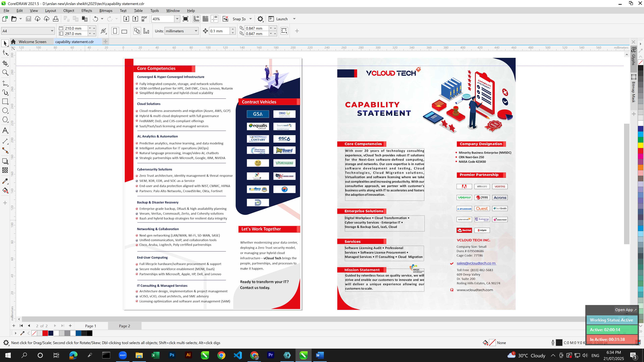The image size is (644, 362).
Task: Toggle Show rulers button
Action: coord(197,19)
